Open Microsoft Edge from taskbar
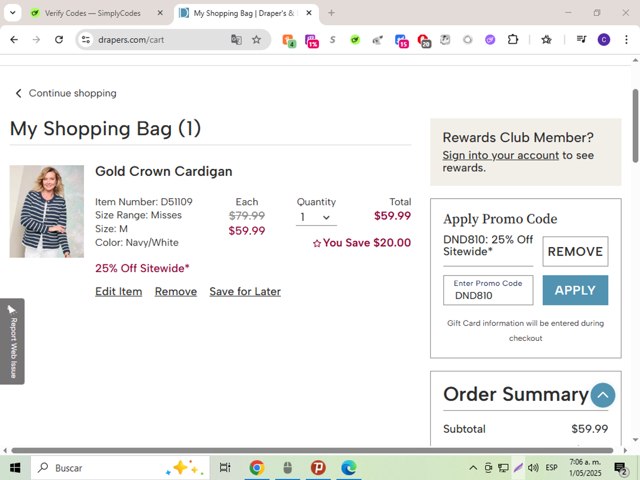Viewport: 640px width, 480px height. pos(349,468)
